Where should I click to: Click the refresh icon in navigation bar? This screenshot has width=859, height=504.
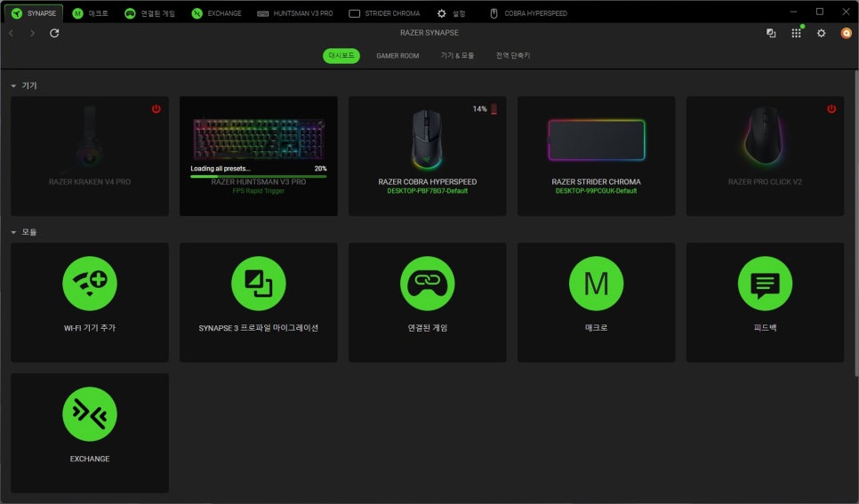pos(54,33)
